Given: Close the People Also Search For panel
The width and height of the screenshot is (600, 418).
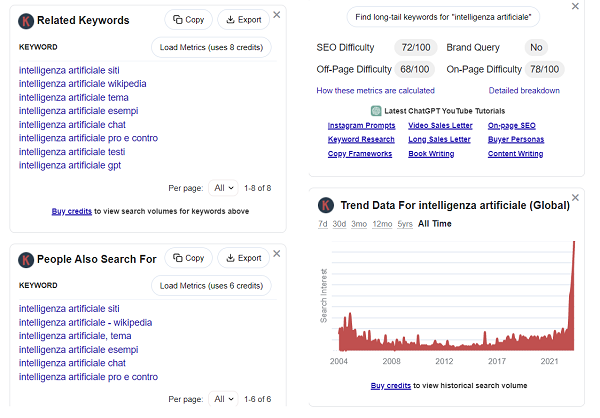Looking at the screenshot, I should pyautogui.click(x=277, y=254).
